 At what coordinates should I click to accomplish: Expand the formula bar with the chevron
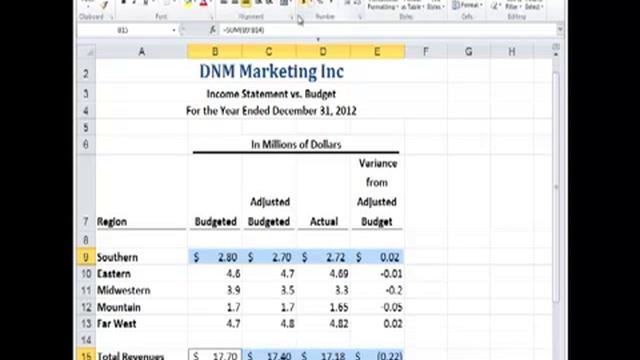point(560,29)
